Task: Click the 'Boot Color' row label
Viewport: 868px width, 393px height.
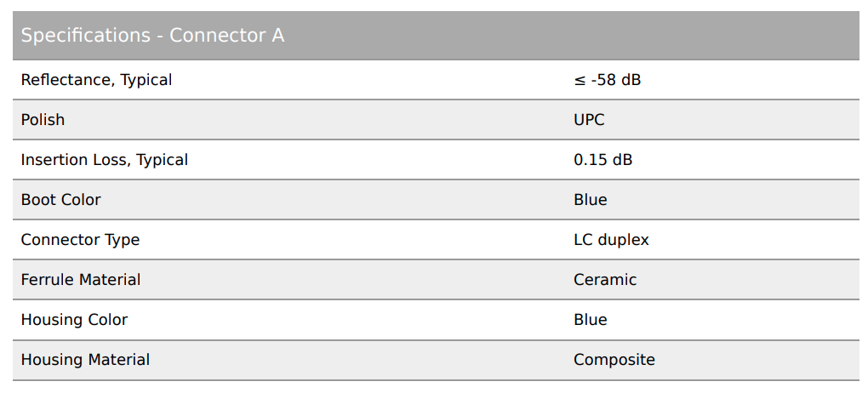Action: (60, 200)
